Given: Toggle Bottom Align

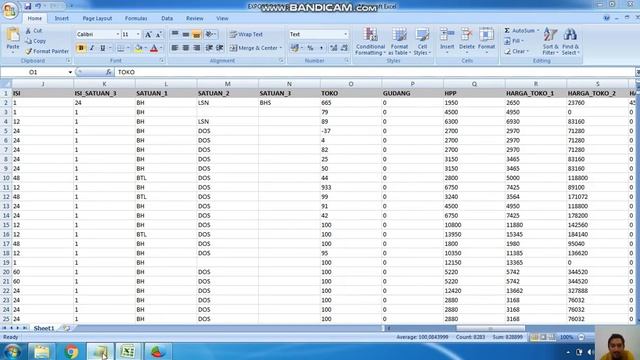Looking at the screenshot, I should (x=196, y=34).
